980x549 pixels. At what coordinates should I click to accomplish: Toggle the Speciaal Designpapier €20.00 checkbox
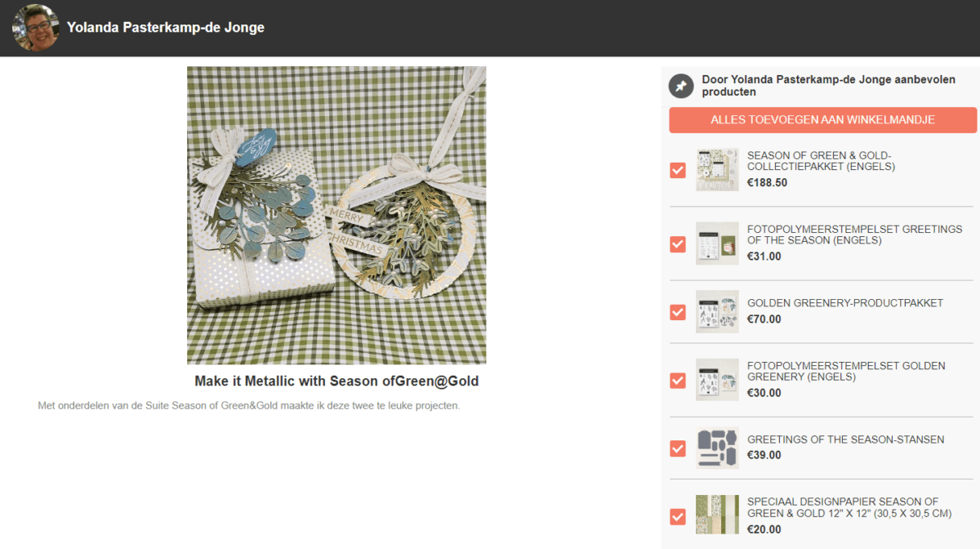tap(677, 516)
